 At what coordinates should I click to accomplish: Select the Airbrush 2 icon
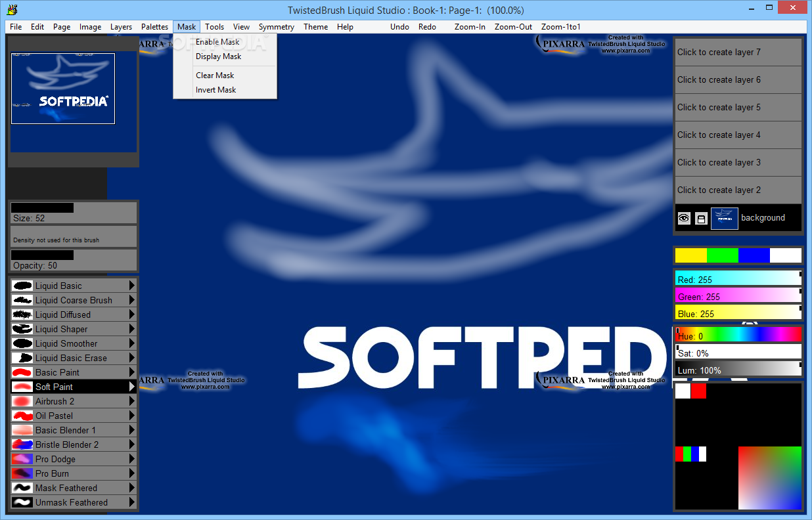click(22, 401)
